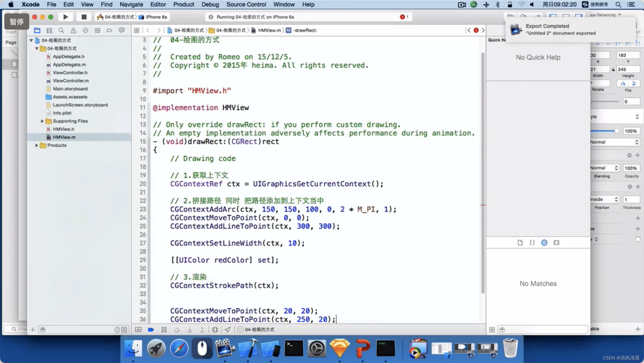The image size is (644, 363).
Task: Open the Test navigator diamond icon
Action: click(x=85, y=30)
